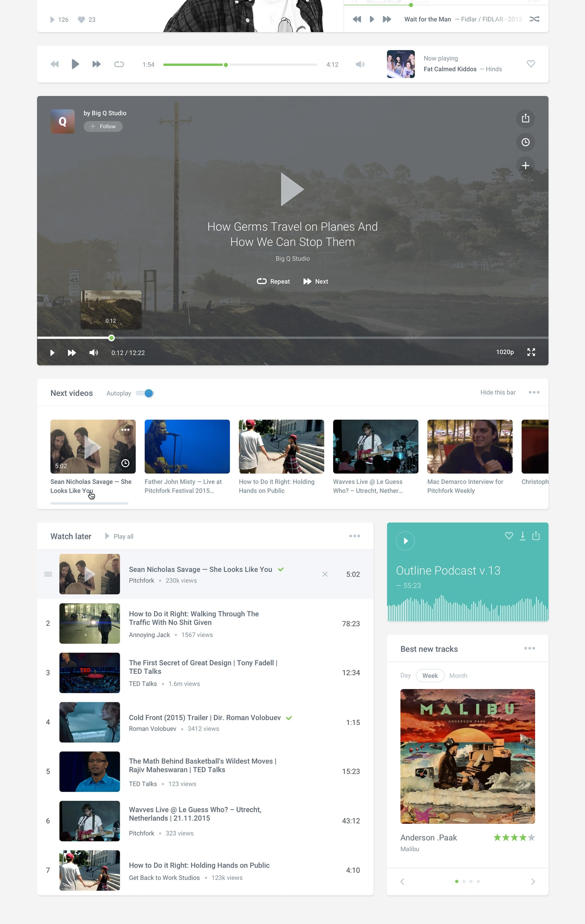Toggle repeat in the audio player bar
The height and width of the screenshot is (924, 585).
tap(119, 64)
